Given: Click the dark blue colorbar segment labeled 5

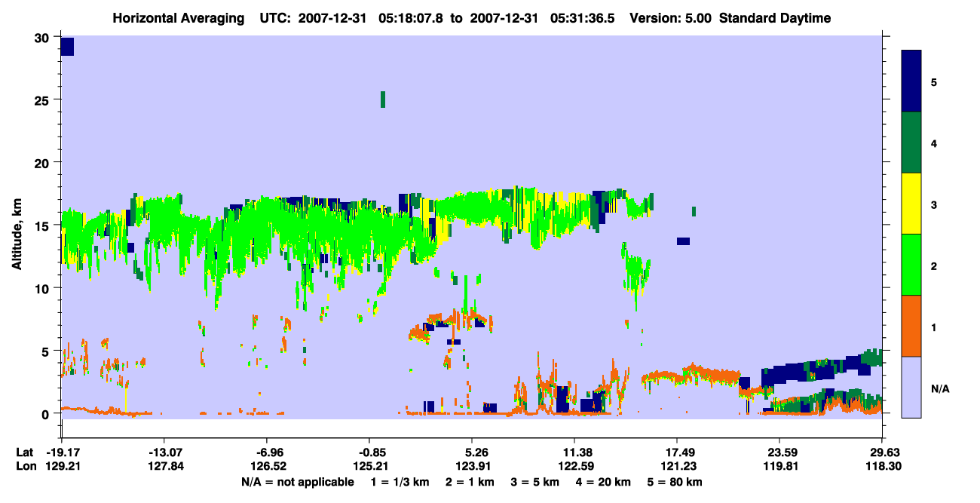Looking at the screenshot, I should 912,81.
